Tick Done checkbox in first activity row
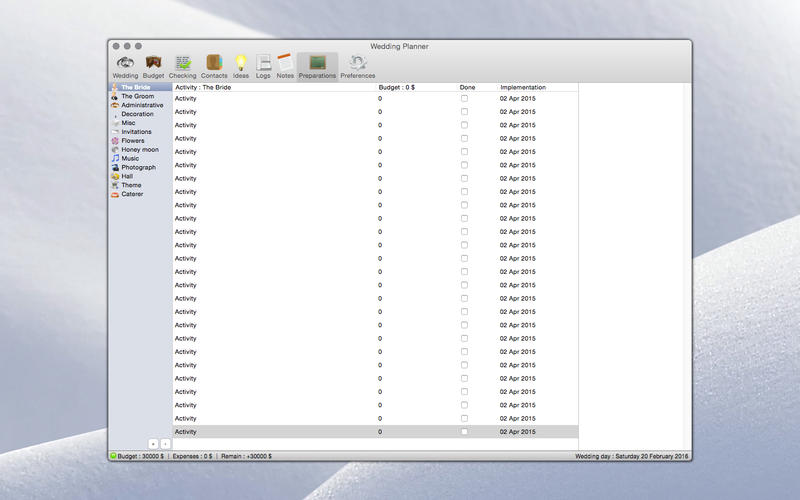This screenshot has width=800, height=500. (x=464, y=98)
